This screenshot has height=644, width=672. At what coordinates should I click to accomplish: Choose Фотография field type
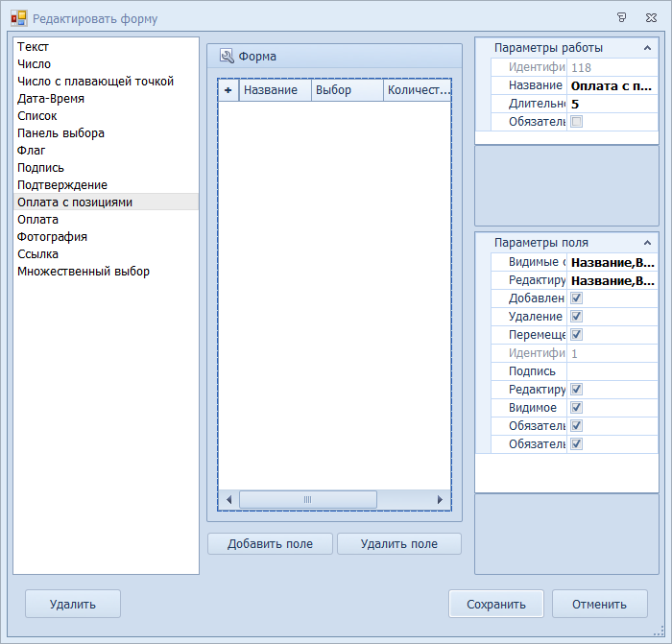pos(106,237)
